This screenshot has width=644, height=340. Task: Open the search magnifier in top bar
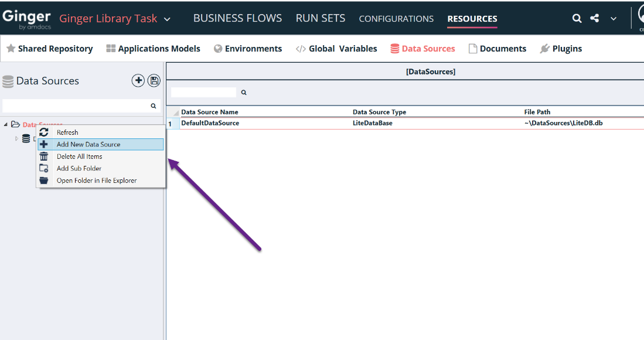[577, 19]
